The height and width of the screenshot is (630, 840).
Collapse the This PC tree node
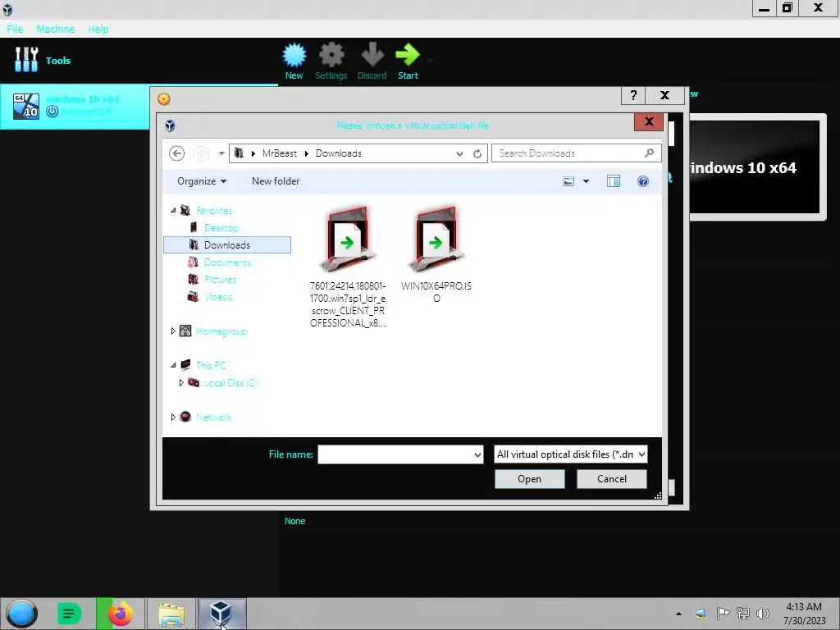173,365
